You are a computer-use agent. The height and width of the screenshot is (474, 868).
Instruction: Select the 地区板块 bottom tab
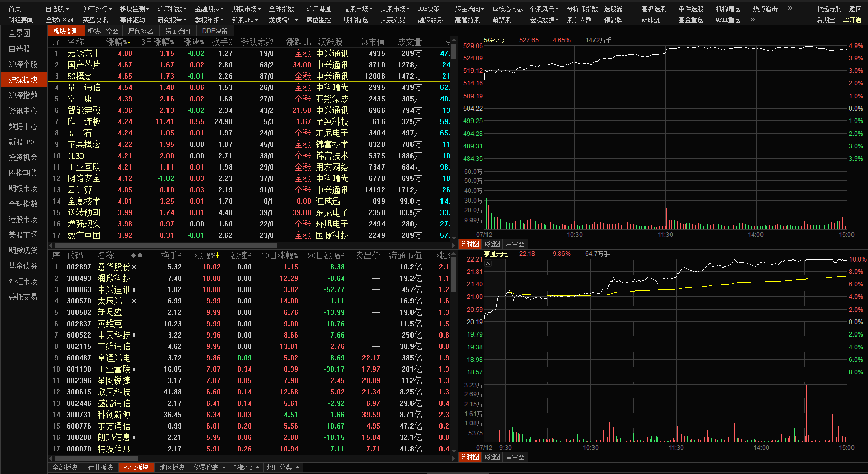pos(172,467)
